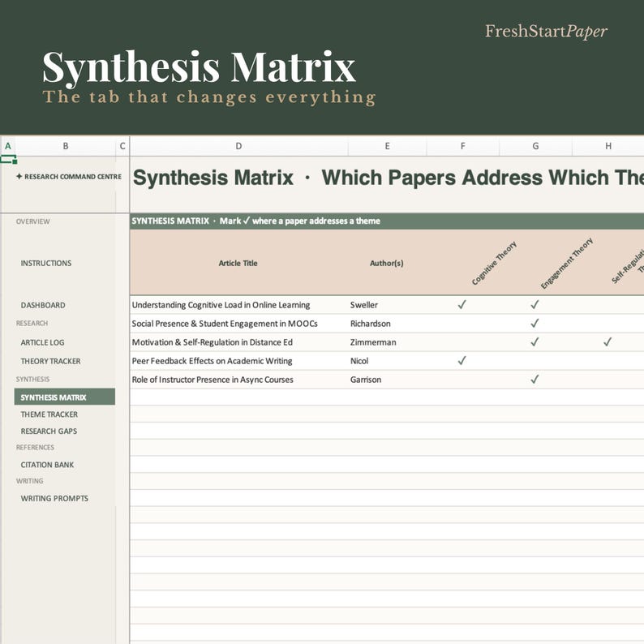Click the star icon before Research Command Centre

point(19,176)
